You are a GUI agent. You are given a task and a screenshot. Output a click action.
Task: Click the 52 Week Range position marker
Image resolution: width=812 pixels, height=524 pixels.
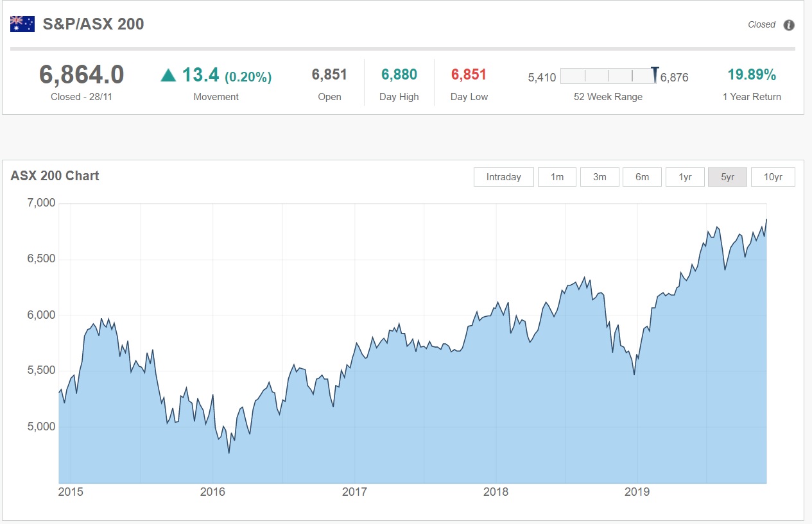coord(654,74)
